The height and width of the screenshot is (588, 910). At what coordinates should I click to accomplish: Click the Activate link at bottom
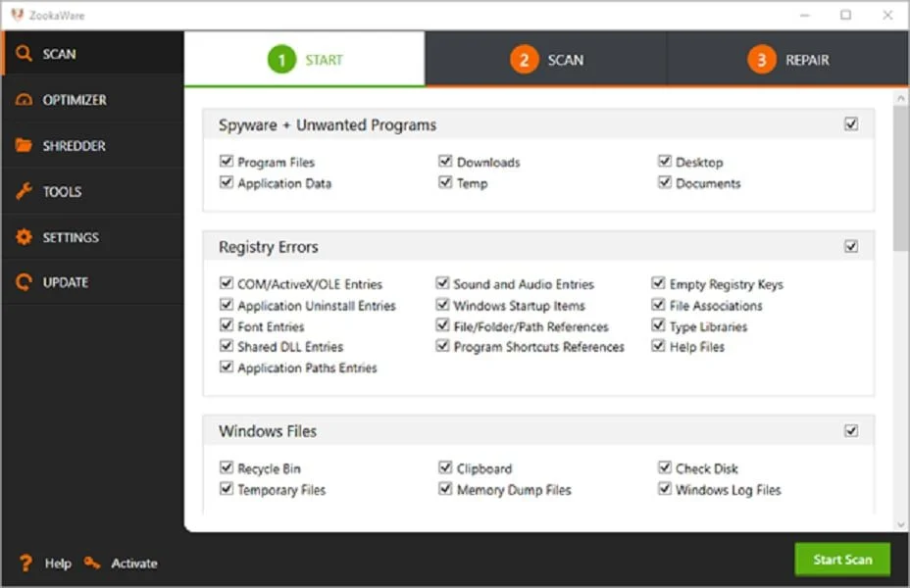pos(134,563)
